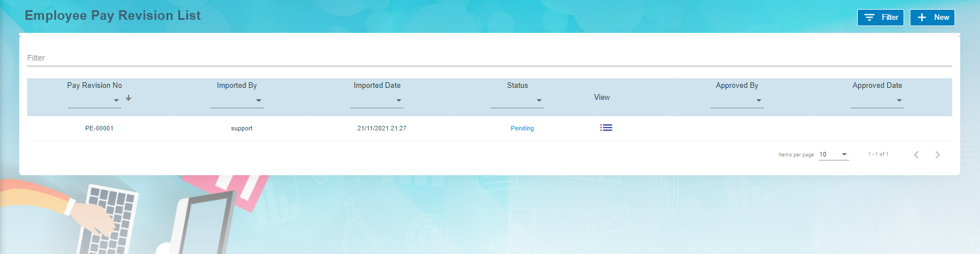Select the PE-00001 pay revision cell

(99, 128)
